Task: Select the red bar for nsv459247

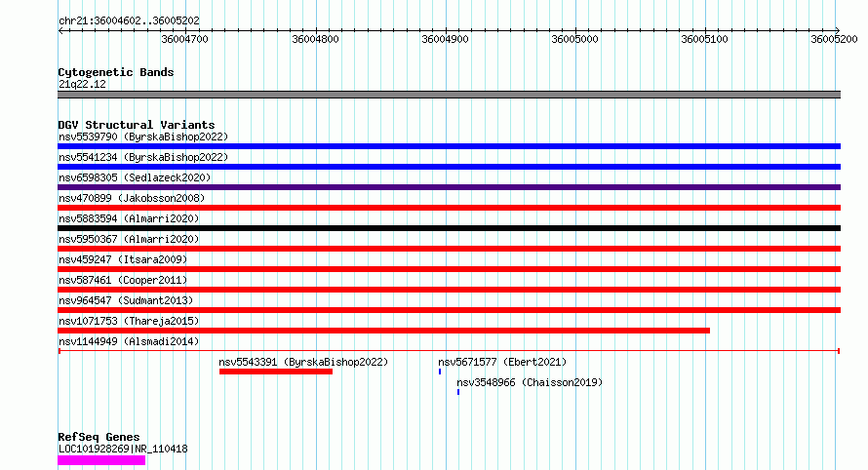Action: [x=449, y=269]
